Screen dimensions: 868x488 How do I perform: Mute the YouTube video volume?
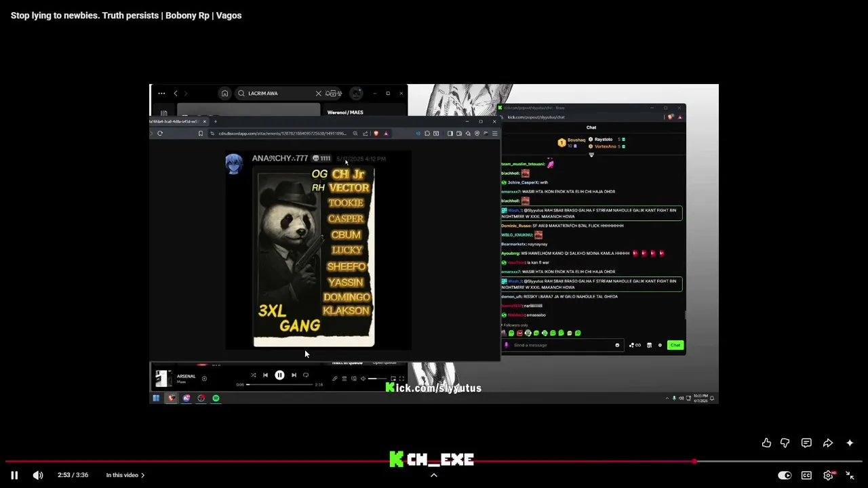[x=38, y=475]
